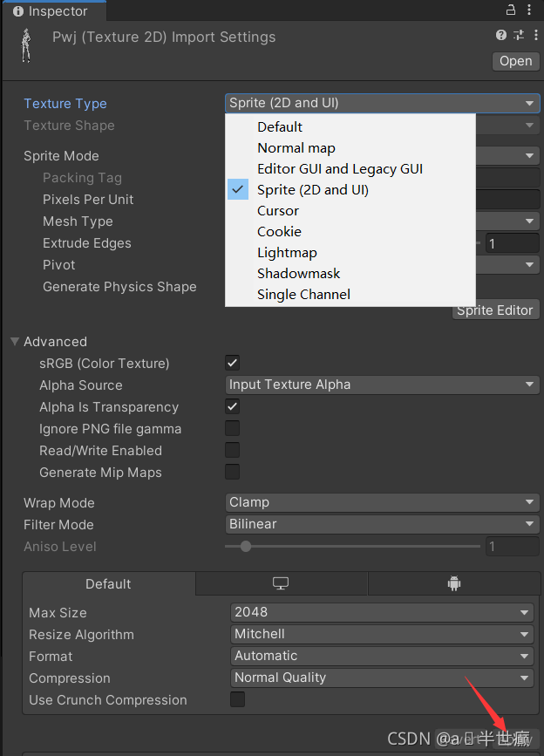The height and width of the screenshot is (756, 544).
Task: Open the Texture Type dropdown
Action: (x=382, y=103)
